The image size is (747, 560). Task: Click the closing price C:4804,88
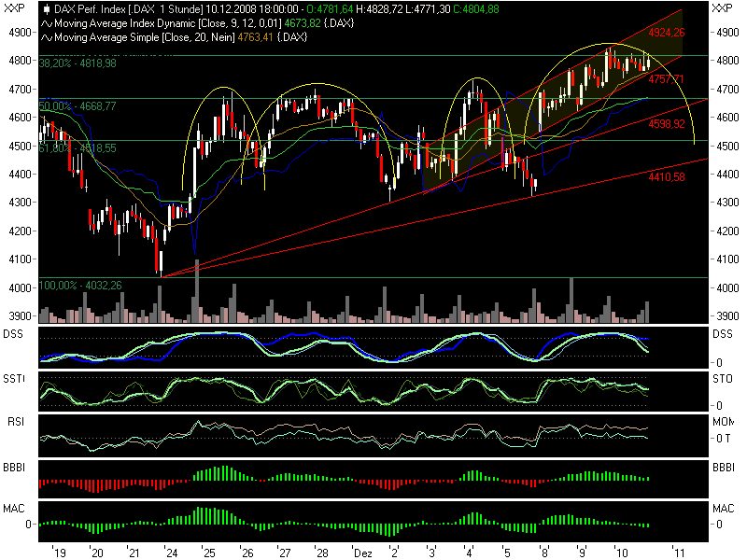click(476, 9)
